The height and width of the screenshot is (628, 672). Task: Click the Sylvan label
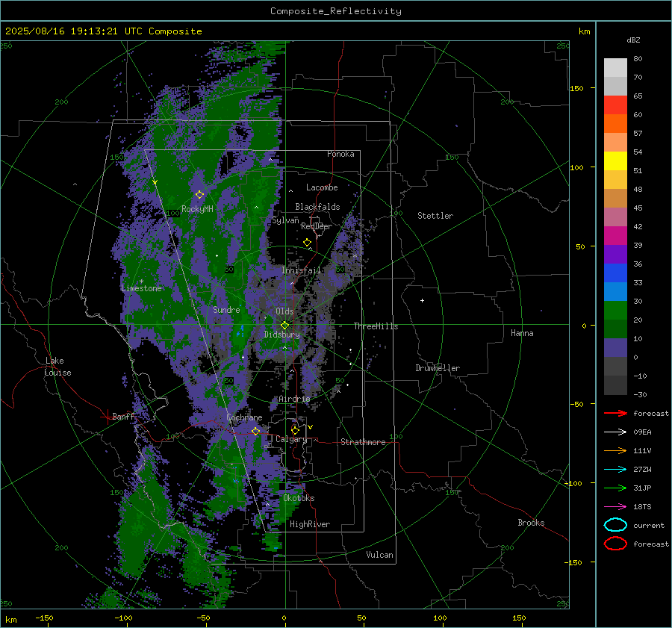coord(285,220)
